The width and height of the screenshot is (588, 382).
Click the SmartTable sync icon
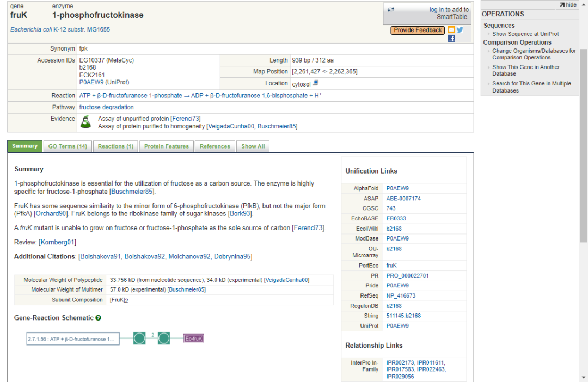[391, 10]
